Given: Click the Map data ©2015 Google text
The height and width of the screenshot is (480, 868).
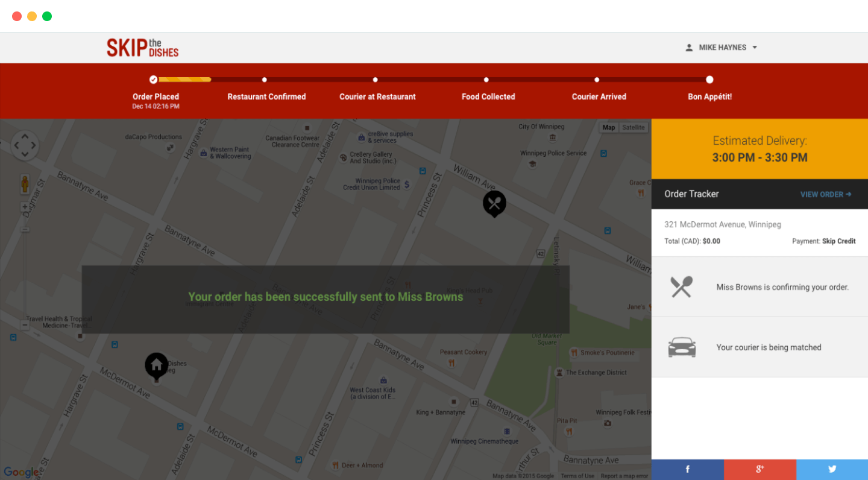Looking at the screenshot, I should [x=523, y=476].
